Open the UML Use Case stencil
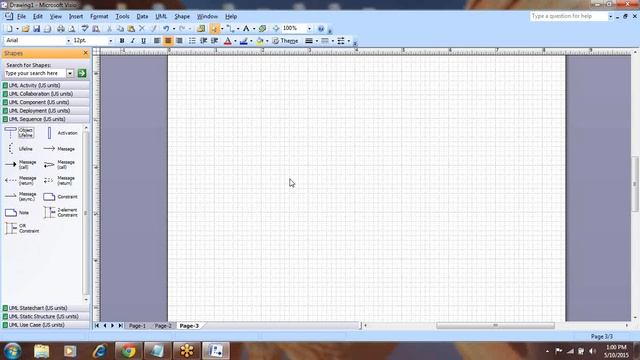This screenshot has height=360, width=640. point(45,325)
